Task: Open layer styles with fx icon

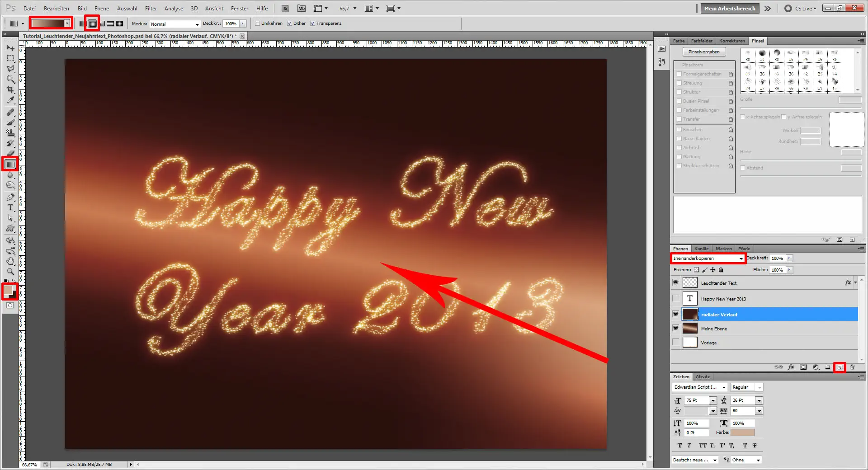Action: click(791, 367)
